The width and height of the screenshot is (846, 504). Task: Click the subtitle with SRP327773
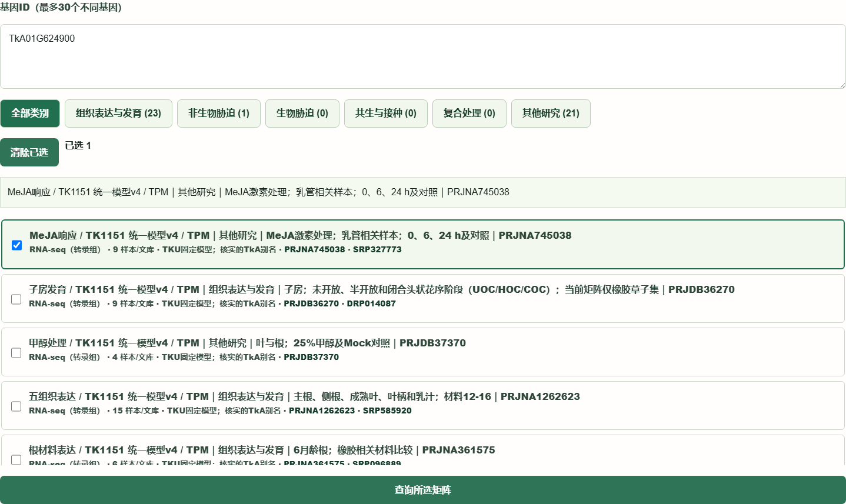[215, 249]
